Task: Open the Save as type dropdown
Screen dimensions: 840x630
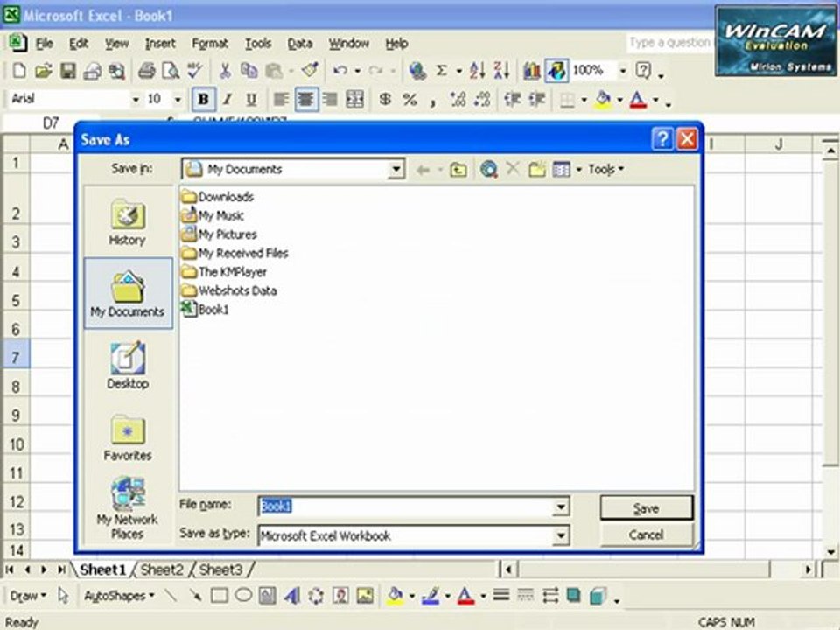Action: (560, 535)
